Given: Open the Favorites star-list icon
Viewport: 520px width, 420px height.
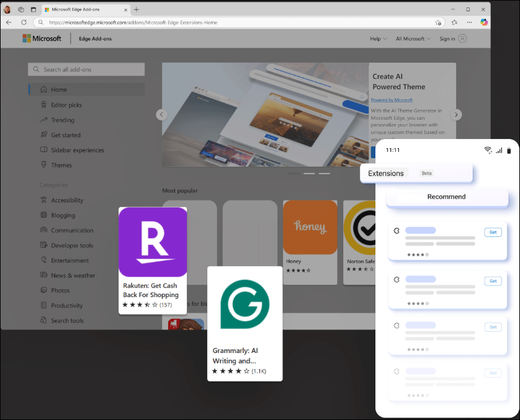Looking at the screenshot, I should click(x=454, y=22).
